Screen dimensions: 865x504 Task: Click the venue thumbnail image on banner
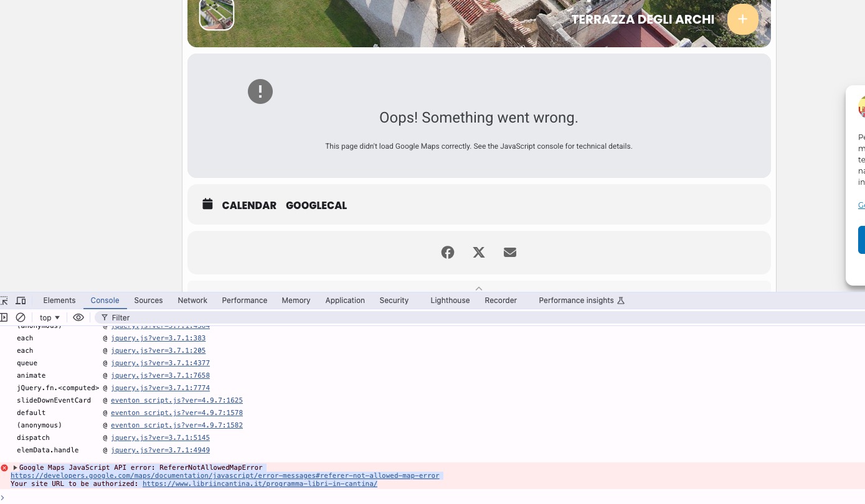(217, 14)
